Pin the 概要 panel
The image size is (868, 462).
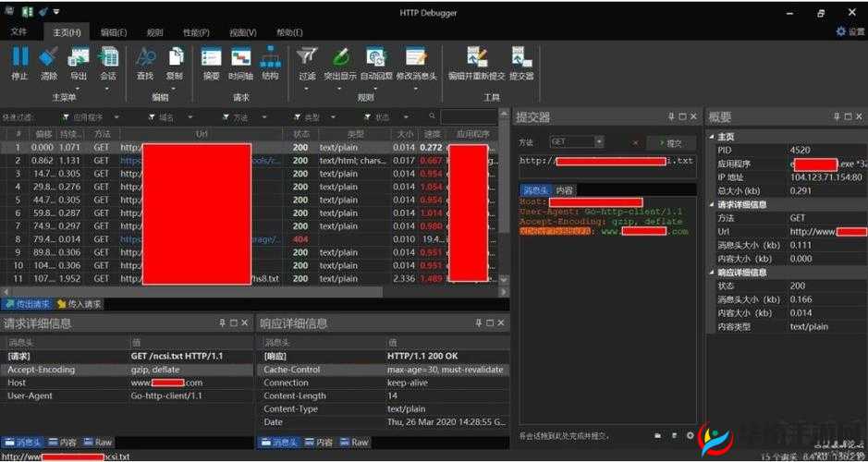click(x=837, y=116)
